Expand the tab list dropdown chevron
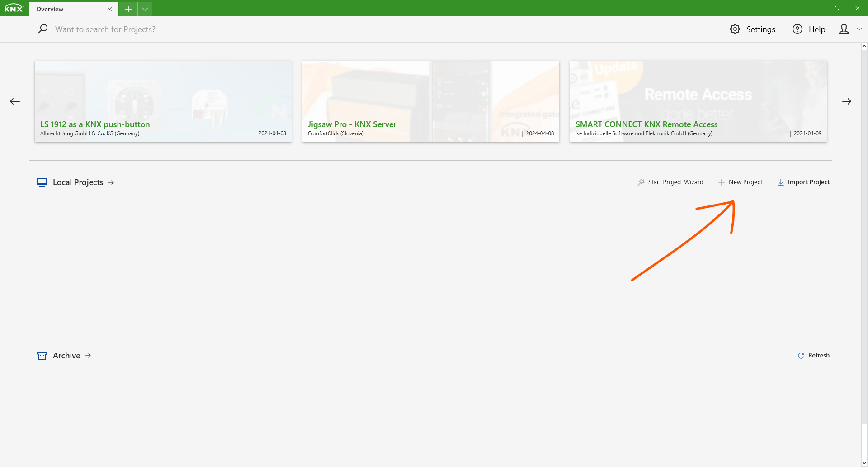The height and width of the screenshot is (467, 868). point(145,9)
